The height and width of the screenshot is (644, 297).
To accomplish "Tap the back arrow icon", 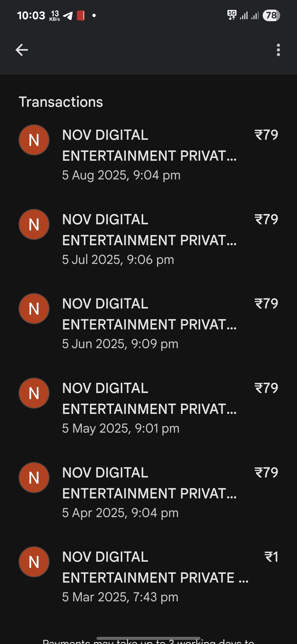I will click(x=22, y=50).
